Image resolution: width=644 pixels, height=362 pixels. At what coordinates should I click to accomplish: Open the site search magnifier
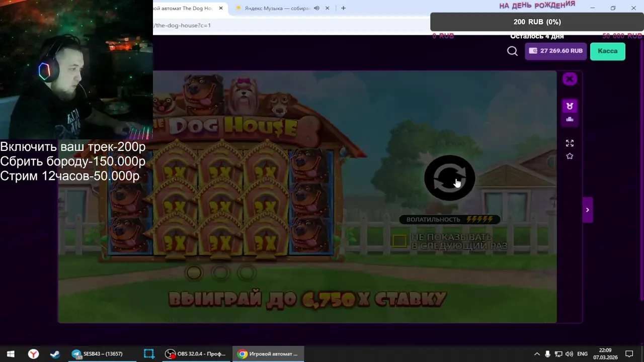pyautogui.click(x=512, y=51)
